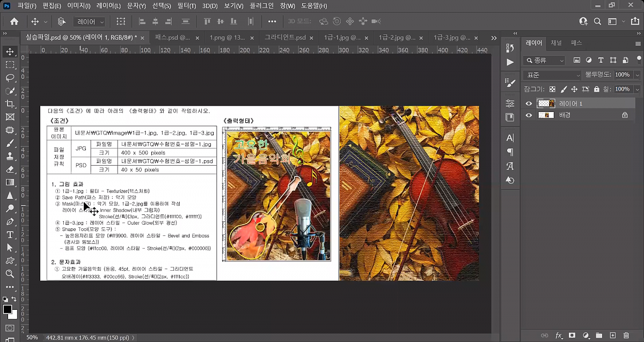Align left edges in the options bar

[142, 21]
